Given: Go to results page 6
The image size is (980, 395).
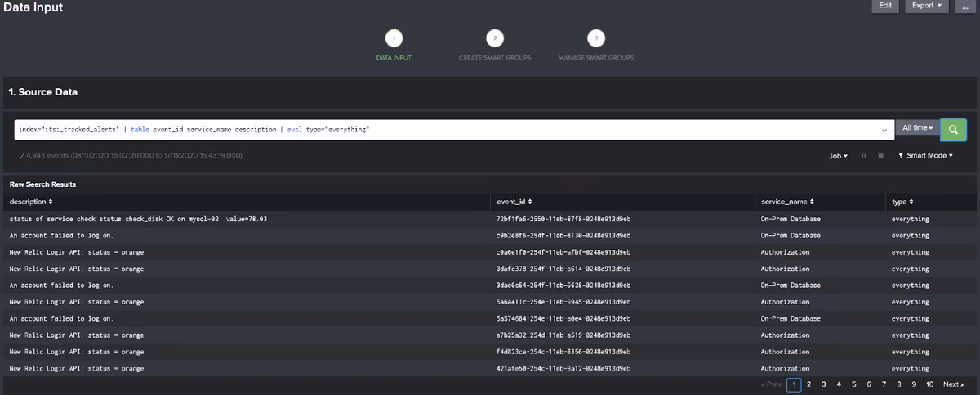Looking at the screenshot, I should point(869,384).
